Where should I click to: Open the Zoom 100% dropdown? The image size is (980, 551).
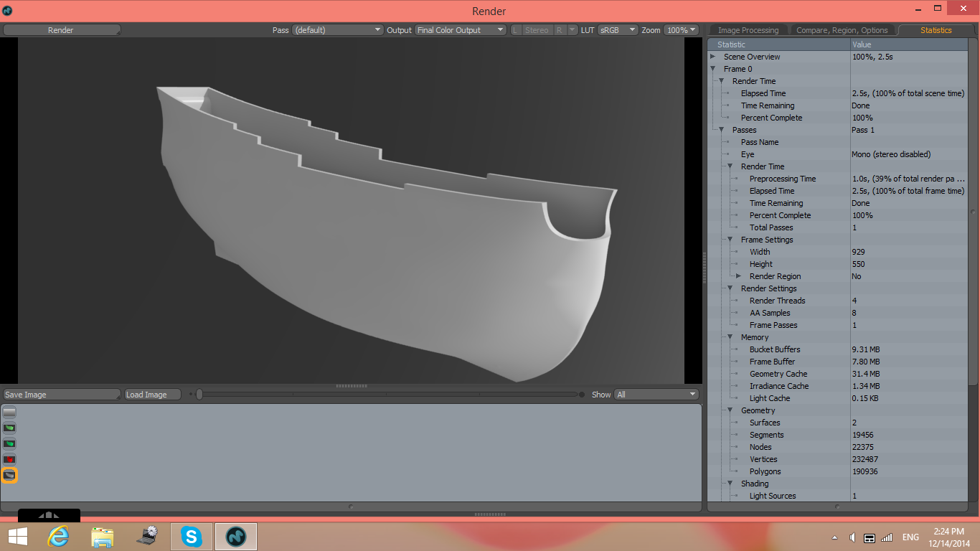pyautogui.click(x=681, y=30)
